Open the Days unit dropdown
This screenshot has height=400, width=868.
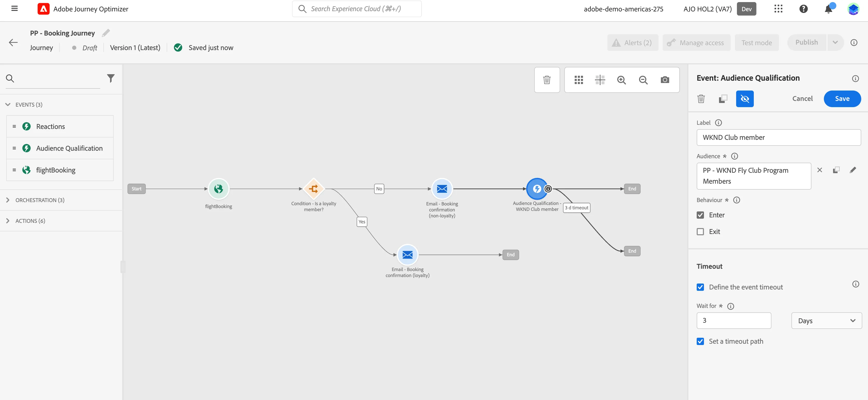[x=826, y=321]
